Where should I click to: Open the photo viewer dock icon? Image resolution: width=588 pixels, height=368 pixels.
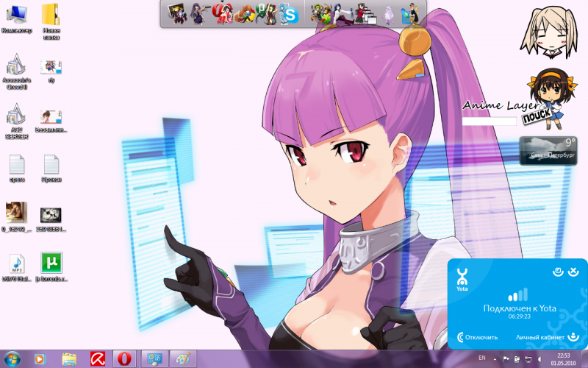pos(176,13)
